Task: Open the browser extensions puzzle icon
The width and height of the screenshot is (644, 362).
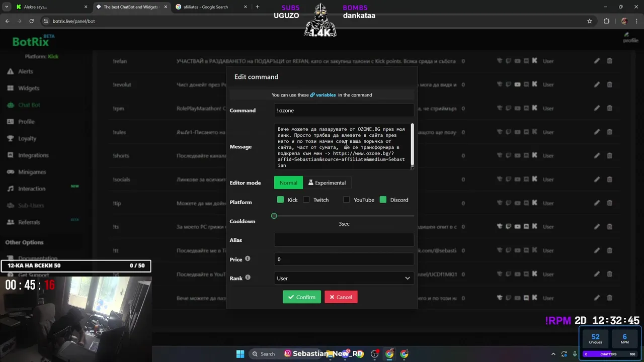Action: 606,21
